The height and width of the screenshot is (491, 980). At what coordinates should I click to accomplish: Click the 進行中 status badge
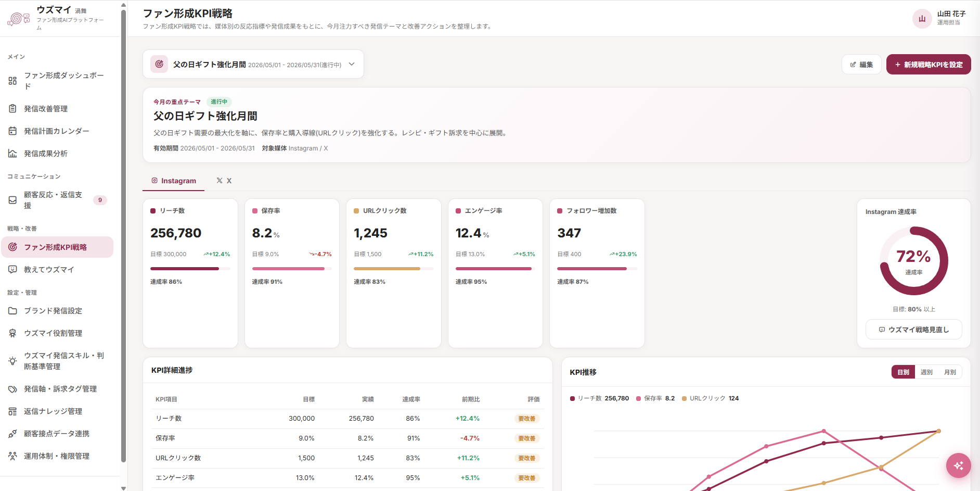click(219, 102)
